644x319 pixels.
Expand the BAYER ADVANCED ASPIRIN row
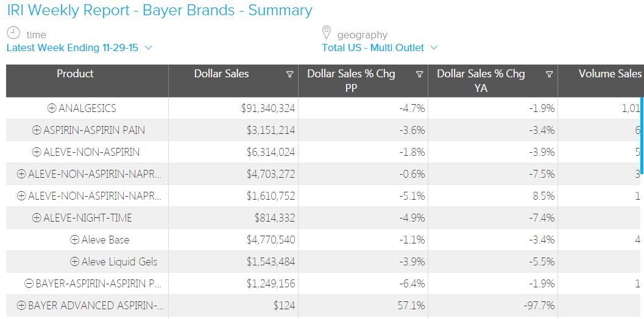[x=21, y=306]
